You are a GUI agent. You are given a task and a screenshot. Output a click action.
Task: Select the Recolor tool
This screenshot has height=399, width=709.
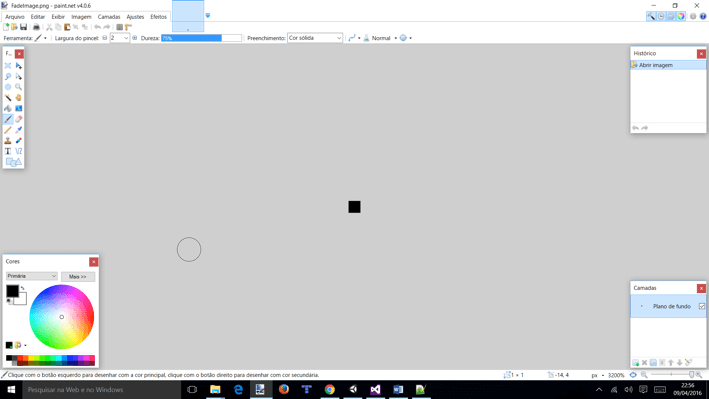click(x=19, y=141)
